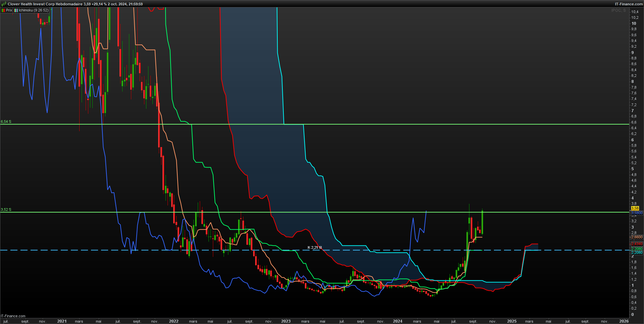Select the orange 2,6600 Ichimoku value tag
Image resolution: width=644 pixels, height=324 pixels.
coord(637,237)
